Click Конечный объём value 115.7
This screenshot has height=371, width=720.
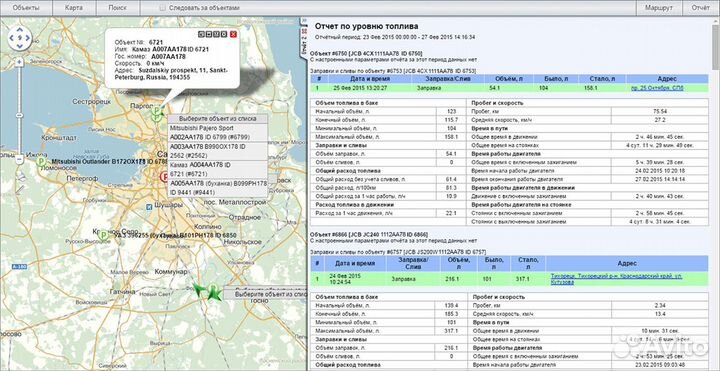450,120
